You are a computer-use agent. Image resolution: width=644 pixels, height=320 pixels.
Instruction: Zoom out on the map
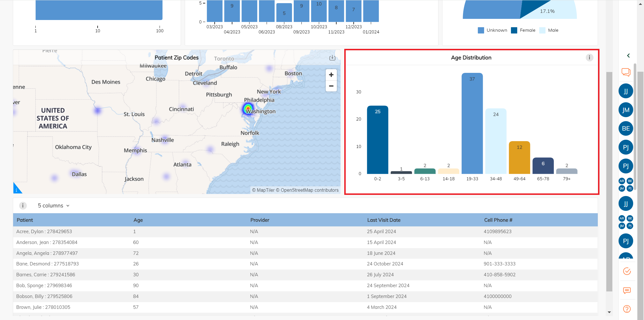(x=331, y=86)
